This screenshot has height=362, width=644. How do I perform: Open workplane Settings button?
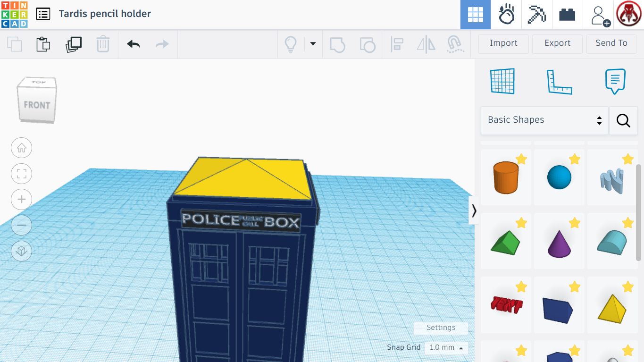[441, 328]
